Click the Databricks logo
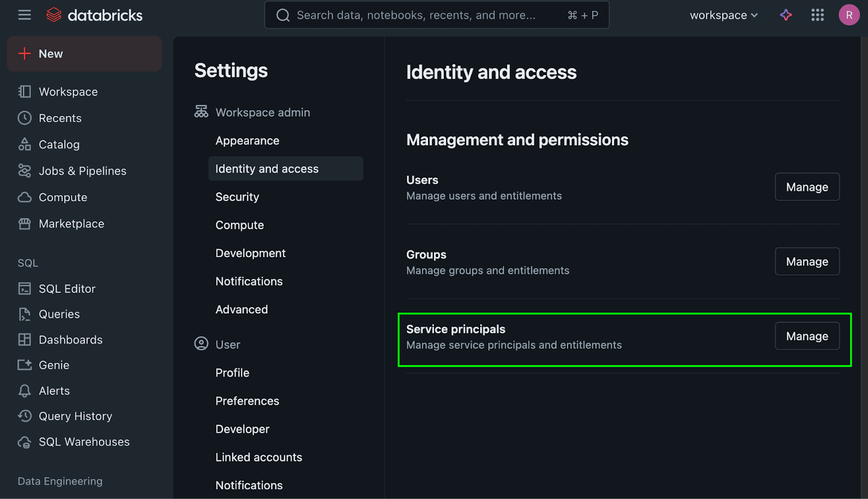The height and width of the screenshot is (499, 868). pos(94,15)
